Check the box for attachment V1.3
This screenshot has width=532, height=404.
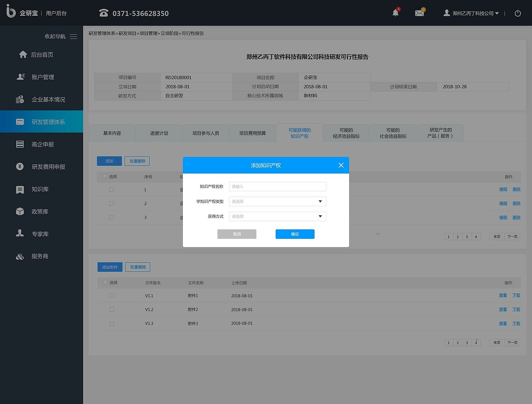(112, 323)
